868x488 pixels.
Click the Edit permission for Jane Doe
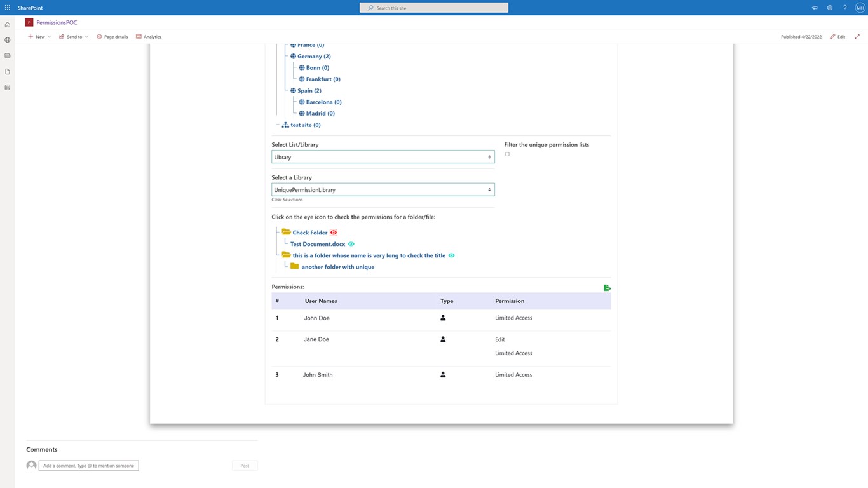pos(500,339)
